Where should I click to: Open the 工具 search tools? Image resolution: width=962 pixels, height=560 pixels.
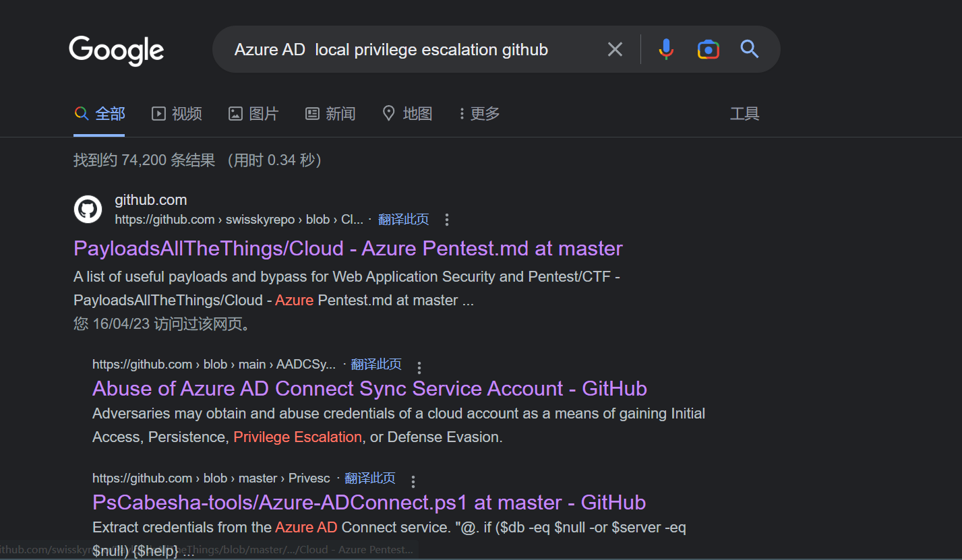tap(744, 114)
